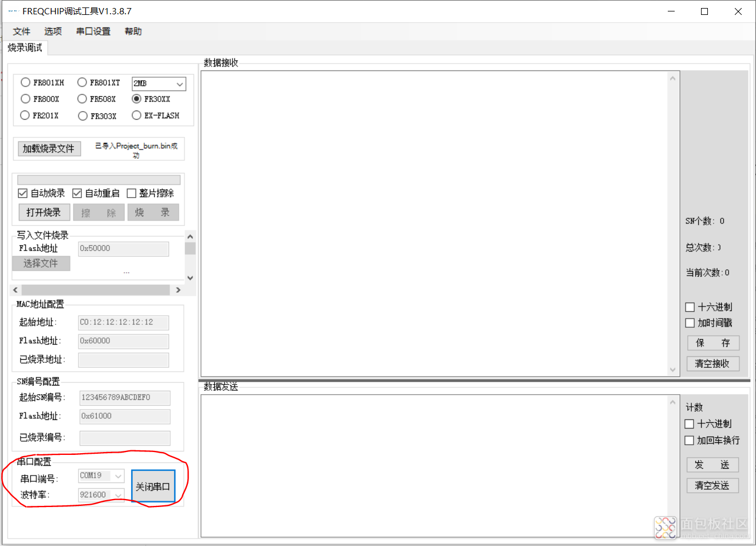Click the 清空接收 button

pos(713,364)
